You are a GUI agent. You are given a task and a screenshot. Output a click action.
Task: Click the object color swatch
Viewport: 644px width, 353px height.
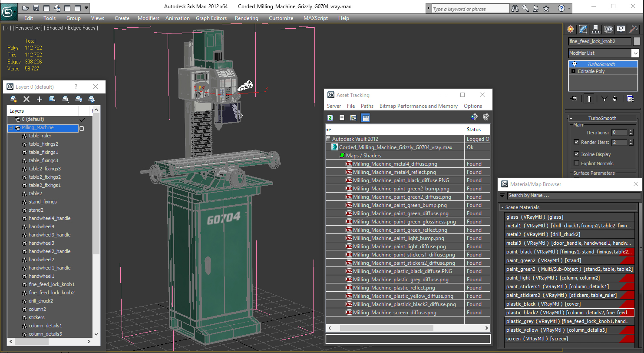click(637, 41)
